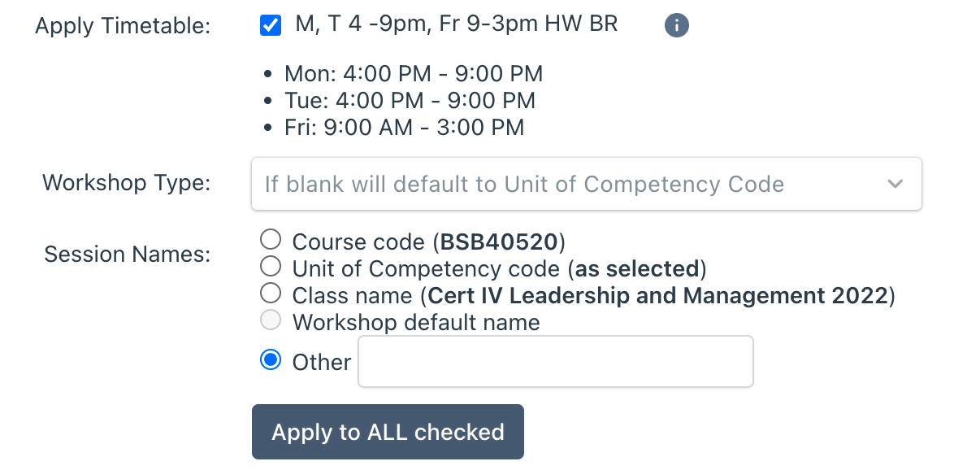Image resolution: width=980 pixels, height=470 pixels.
Task: Select the Course code radio button
Action: [271, 240]
